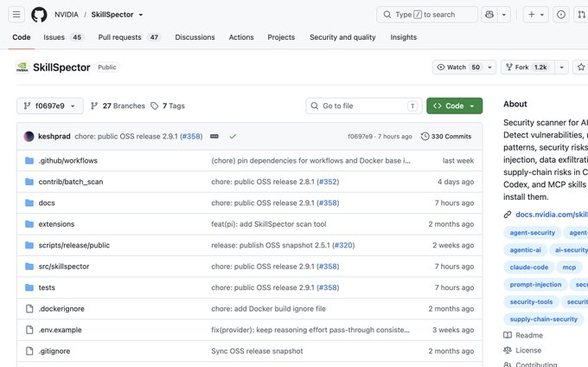Open the contrib/batch_scan folder
588x367 pixels.
point(71,182)
